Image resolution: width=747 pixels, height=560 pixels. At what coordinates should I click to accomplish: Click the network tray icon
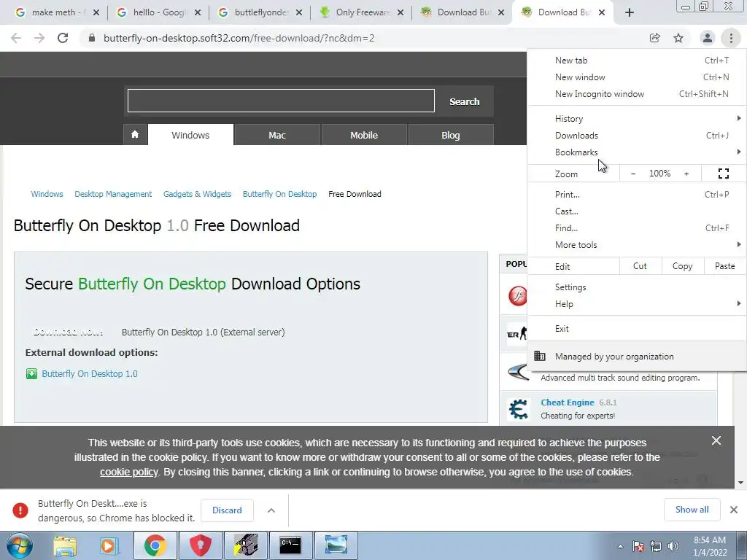(656, 546)
